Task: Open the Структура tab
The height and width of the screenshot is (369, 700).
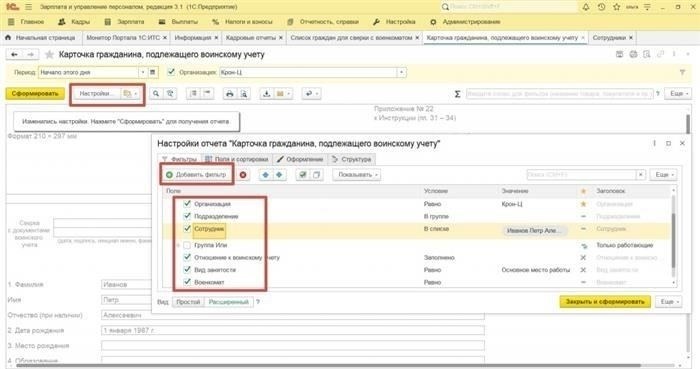Action: point(352,159)
